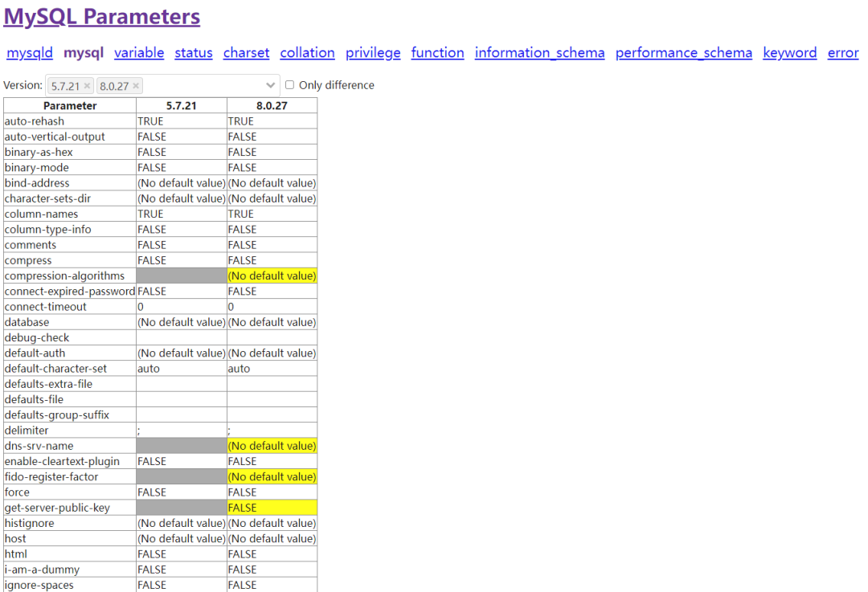Open the MySQL Parameters heading link
The height and width of the screenshot is (592, 868).
point(102,17)
